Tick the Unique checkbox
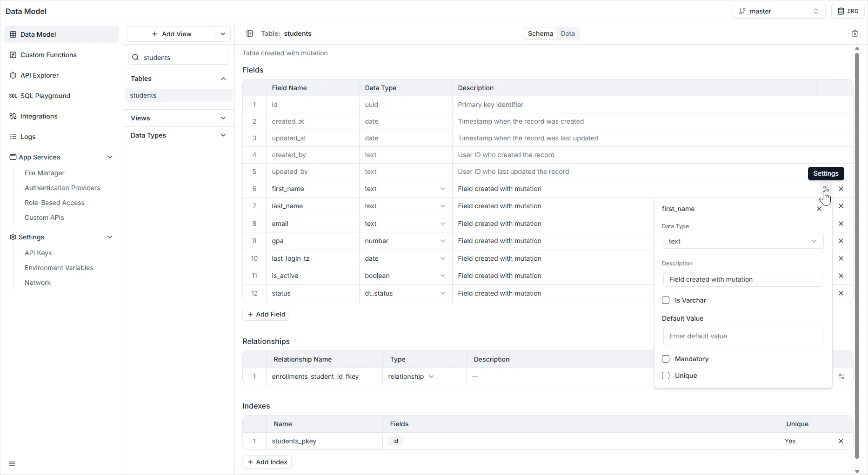 click(x=666, y=376)
